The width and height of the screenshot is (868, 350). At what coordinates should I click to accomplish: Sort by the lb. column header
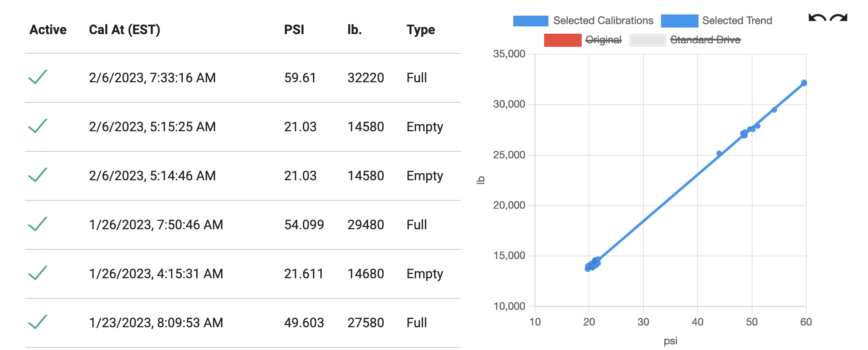point(354,30)
